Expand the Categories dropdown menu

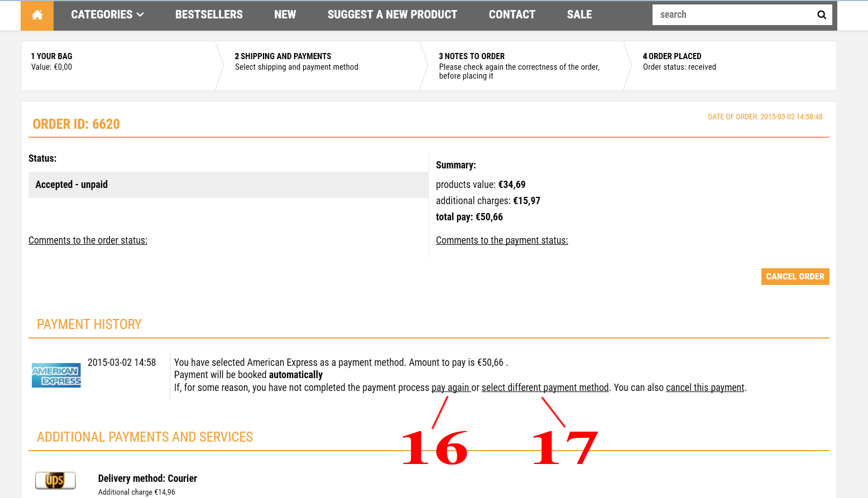tap(107, 15)
